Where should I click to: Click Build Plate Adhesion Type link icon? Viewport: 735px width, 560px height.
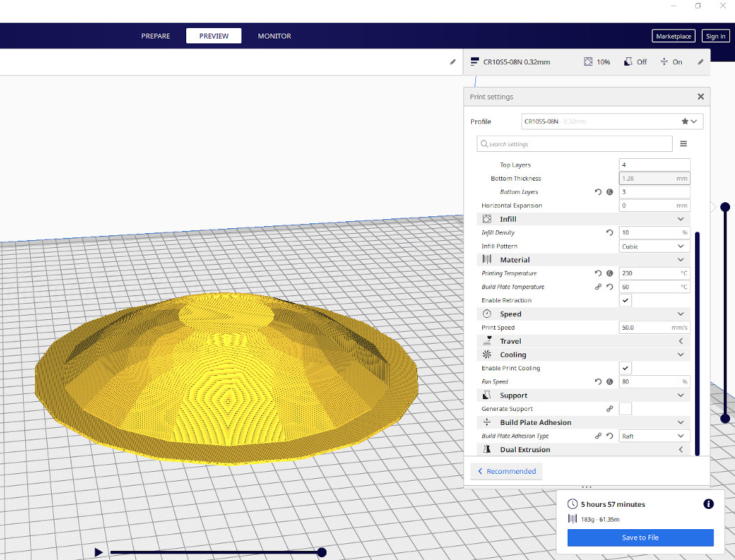pyautogui.click(x=598, y=436)
